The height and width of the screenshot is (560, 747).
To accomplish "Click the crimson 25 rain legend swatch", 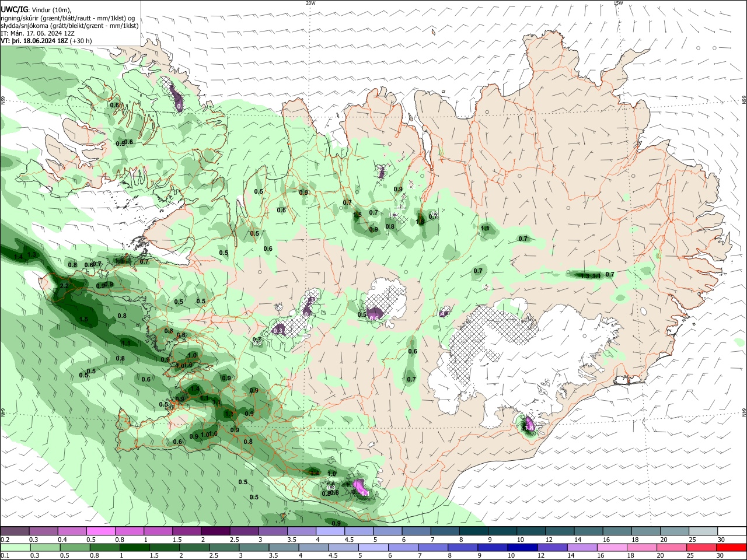I will click(x=701, y=547).
